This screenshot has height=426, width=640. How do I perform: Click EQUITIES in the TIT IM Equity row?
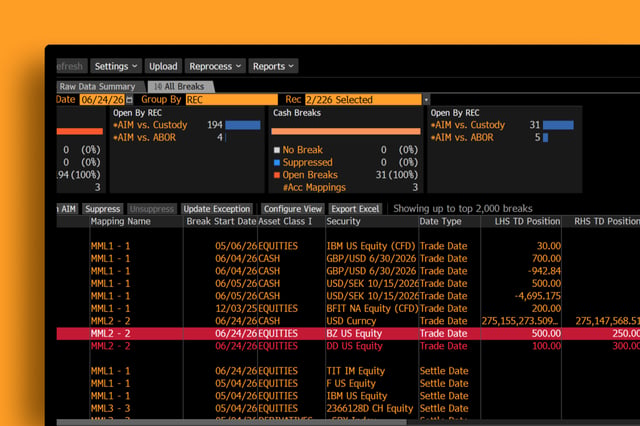tap(278, 371)
